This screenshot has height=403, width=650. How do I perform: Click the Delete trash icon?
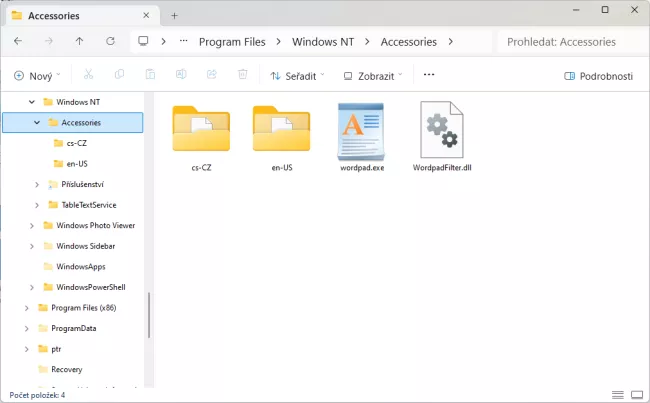pyautogui.click(x=243, y=75)
